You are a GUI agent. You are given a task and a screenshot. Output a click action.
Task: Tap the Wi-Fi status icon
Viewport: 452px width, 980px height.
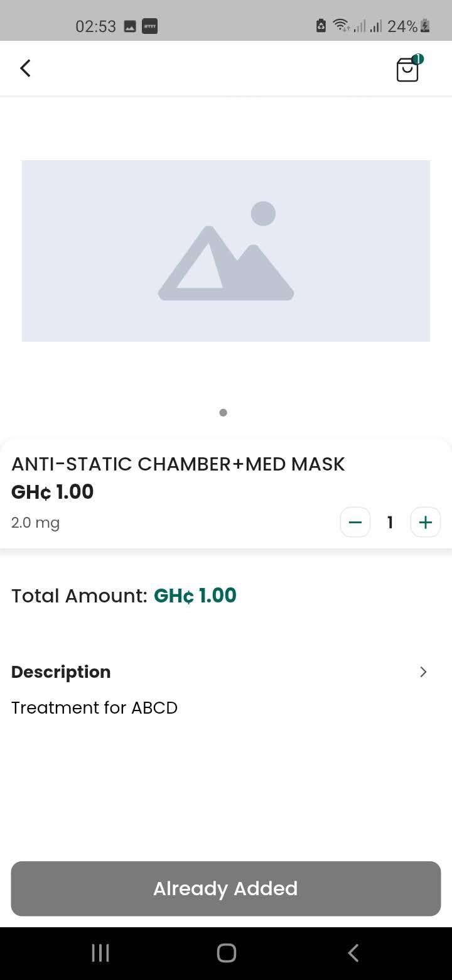(x=341, y=26)
